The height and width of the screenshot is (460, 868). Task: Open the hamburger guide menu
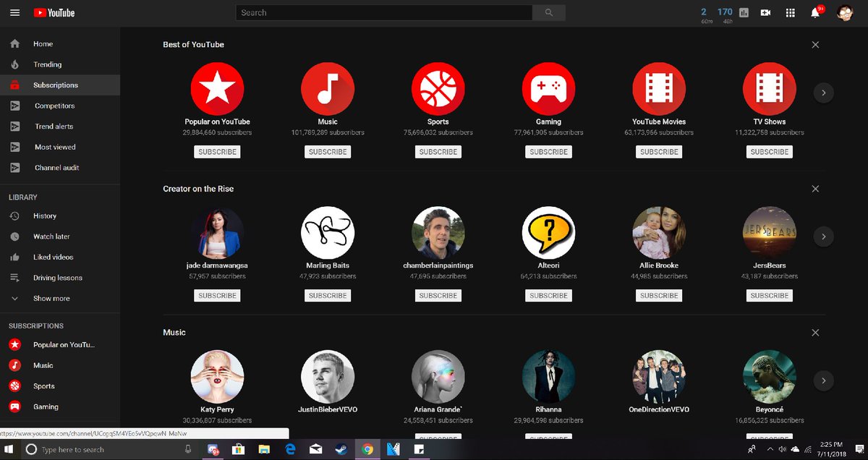tap(14, 12)
